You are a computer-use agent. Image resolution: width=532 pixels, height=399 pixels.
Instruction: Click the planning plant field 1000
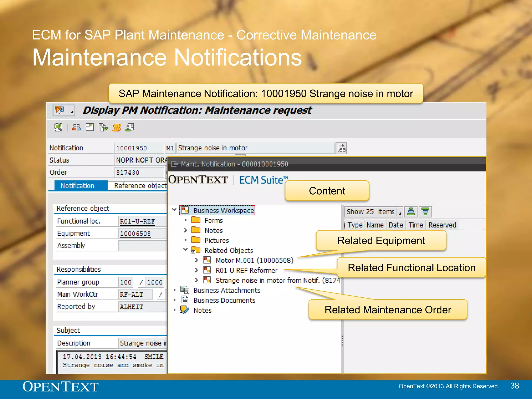tap(155, 282)
